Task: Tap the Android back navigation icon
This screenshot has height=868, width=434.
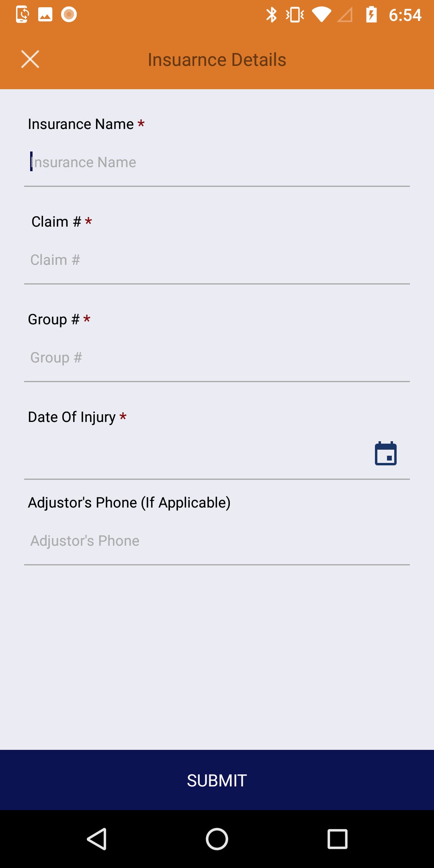Action: point(97,839)
